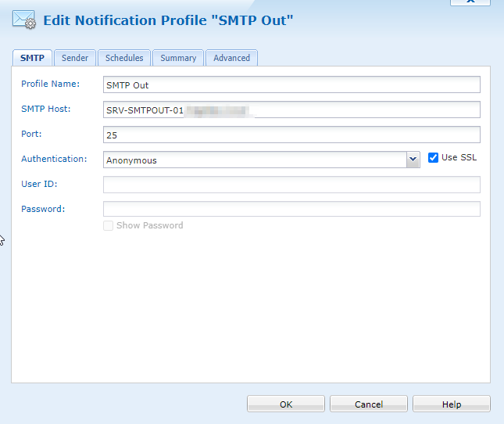Expand the Authentication dropdown arrow
Screen dimensions: 504x424
coord(413,160)
